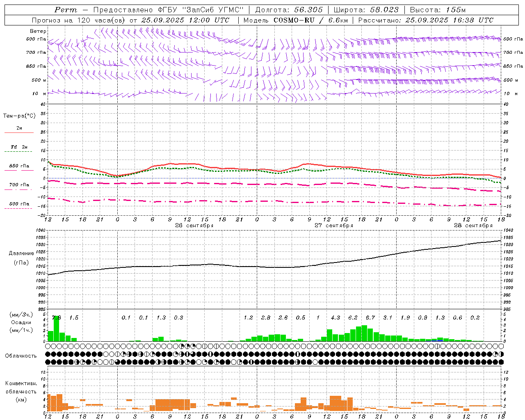Click the (мм/1ч.) precipitation unit label
Image resolution: width=525 pixels, height=420 pixels.
(x=21, y=330)
